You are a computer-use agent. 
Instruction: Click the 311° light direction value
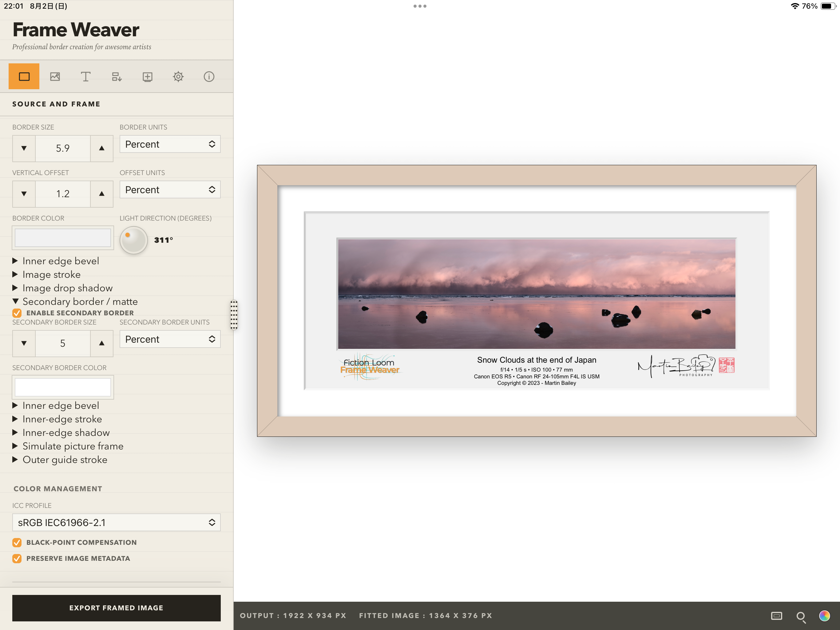coord(164,240)
